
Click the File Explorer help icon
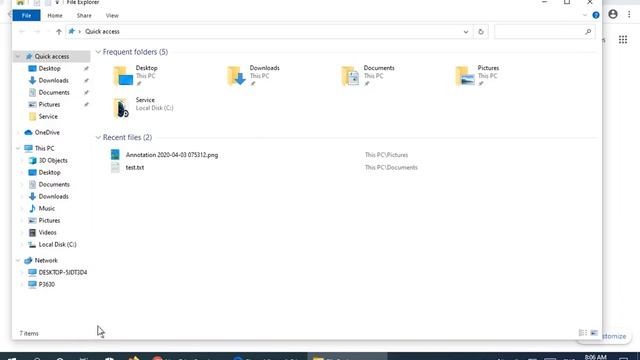(x=596, y=15)
